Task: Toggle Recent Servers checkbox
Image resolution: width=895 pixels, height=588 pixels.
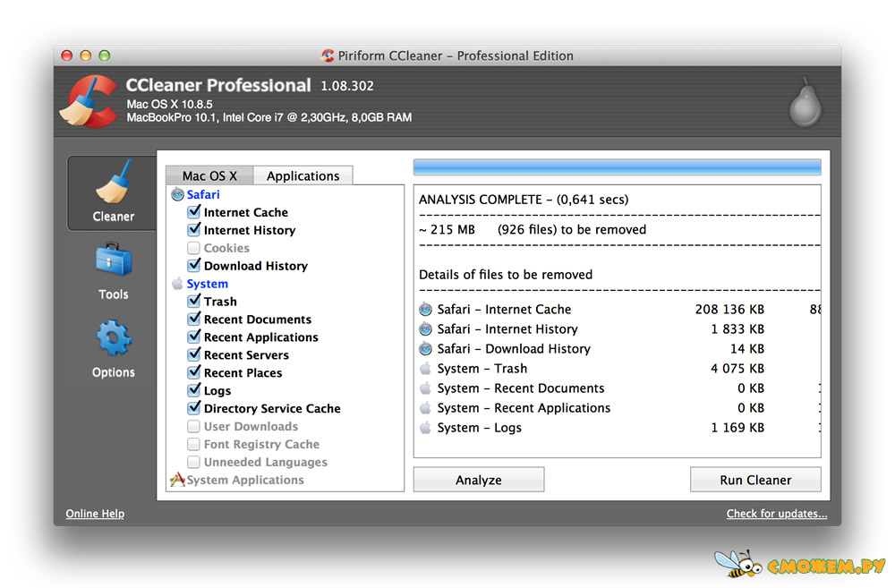Action: (194, 354)
